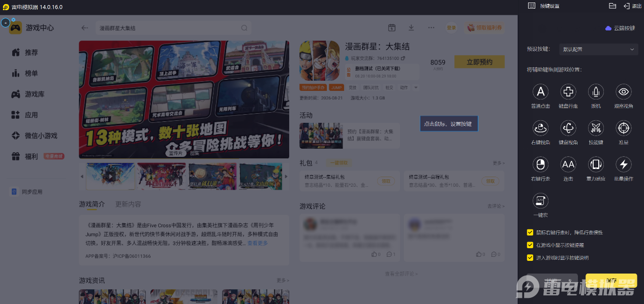Screen dimensions: 644x304
Task: Select the 观察视角 eye tool
Action: [624, 91]
